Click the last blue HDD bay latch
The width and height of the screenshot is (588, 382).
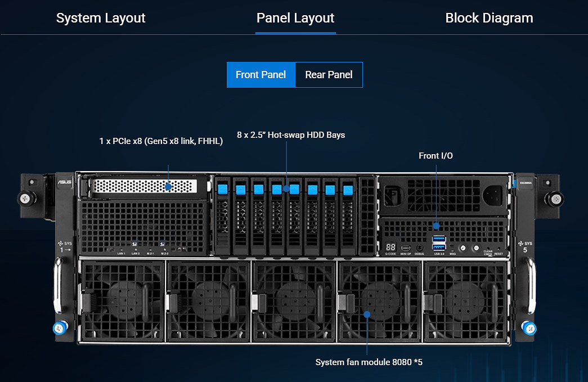tap(348, 188)
